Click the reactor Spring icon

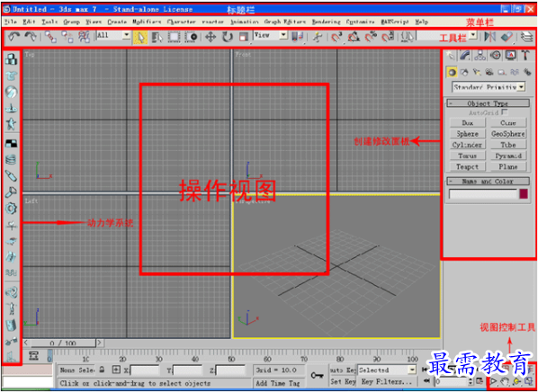12,160
